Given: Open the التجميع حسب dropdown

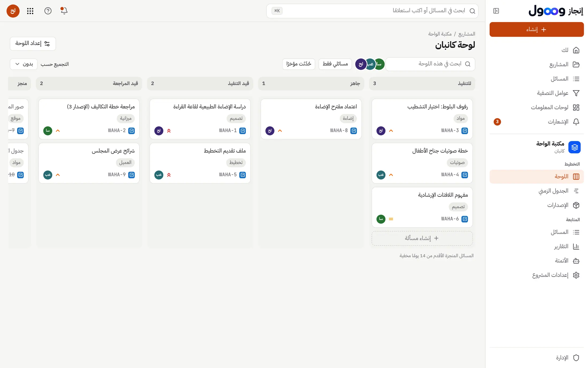Looking at the screenshot, I should click(24, 64).
